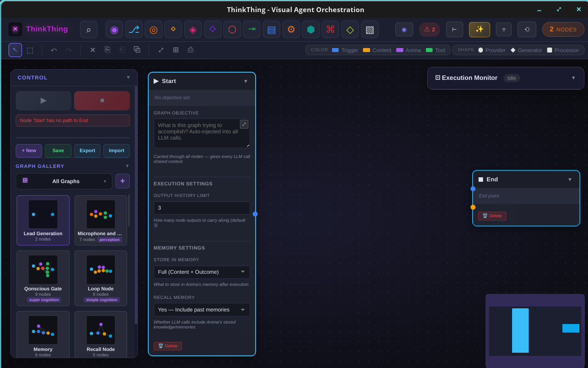Delete the End node
Viewport: 588px width, 368px height.
(x=492, y=216)
